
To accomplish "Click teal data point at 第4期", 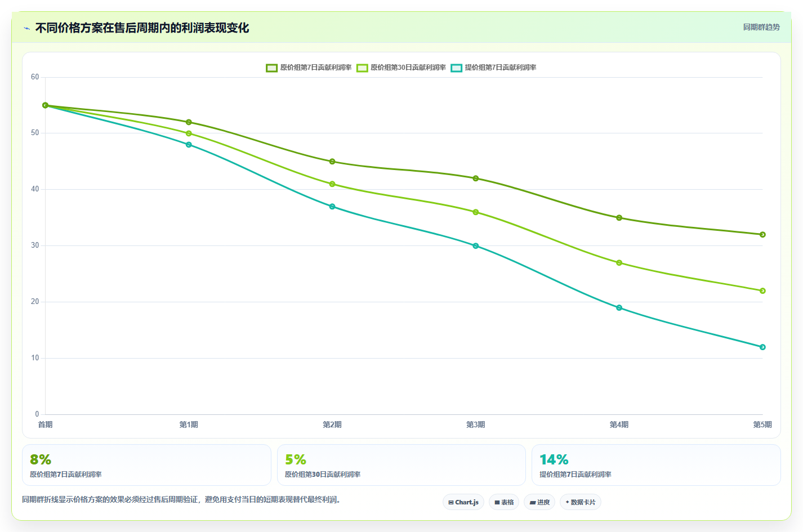I will tap(619, 308).
